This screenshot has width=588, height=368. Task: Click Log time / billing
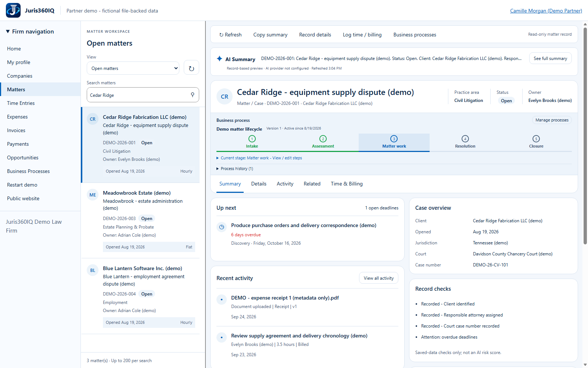pyautogui.click(x=362, y=35)
